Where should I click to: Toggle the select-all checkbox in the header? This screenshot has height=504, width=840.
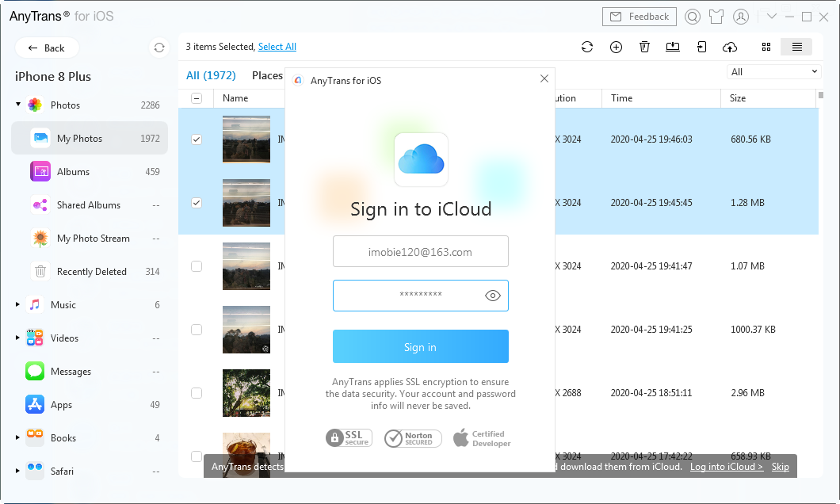pos(196,97)
